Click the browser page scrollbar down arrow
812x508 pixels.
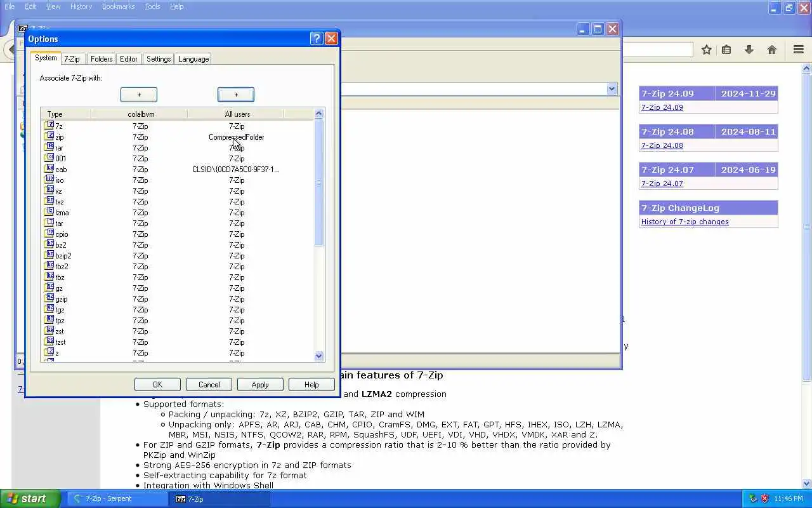(x=807, y=483)
